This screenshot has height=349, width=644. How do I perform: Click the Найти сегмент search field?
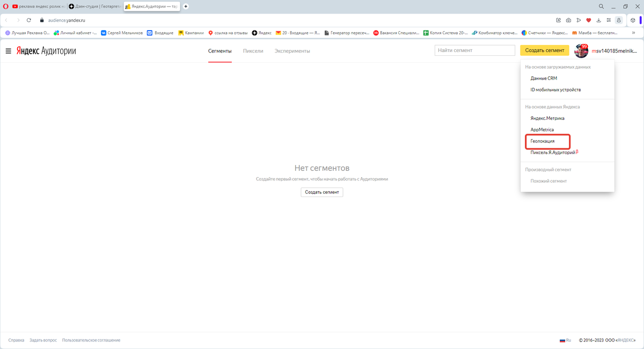coord(475,50)
